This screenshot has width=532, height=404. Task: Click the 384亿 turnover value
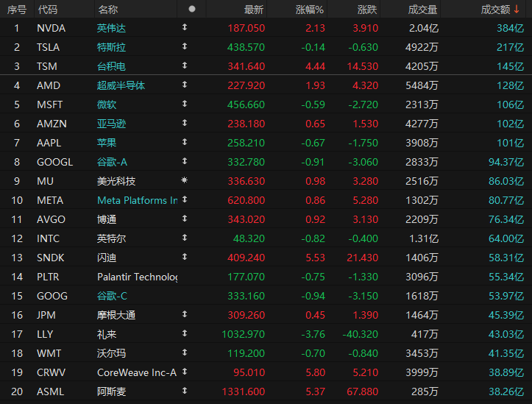(x=510, y=28)
